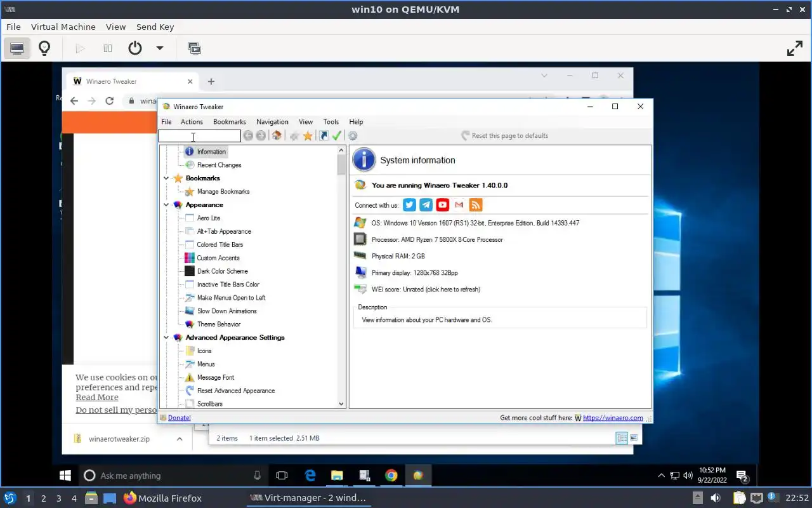The width and height of the screenshot is (812, 508).
Task: Switch Explorer window to details view
Action: (622, 438)
